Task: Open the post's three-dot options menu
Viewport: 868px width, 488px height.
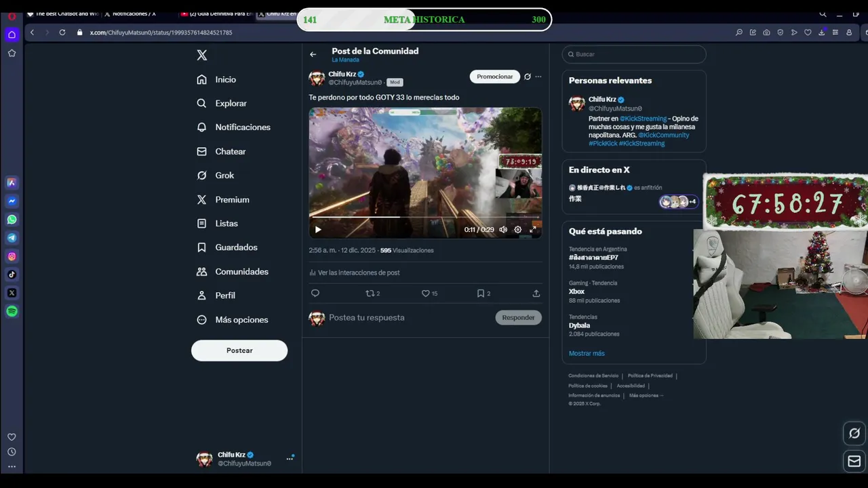Action: [538, 77]
